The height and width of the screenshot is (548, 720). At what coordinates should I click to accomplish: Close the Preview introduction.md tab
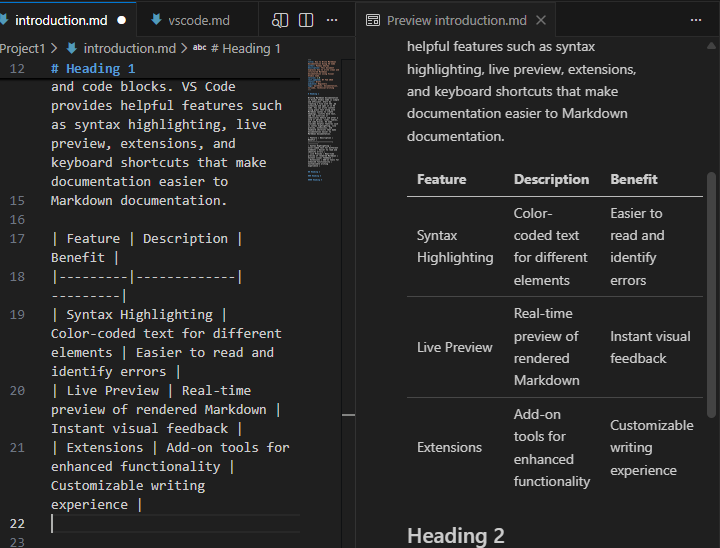point(541,20)
